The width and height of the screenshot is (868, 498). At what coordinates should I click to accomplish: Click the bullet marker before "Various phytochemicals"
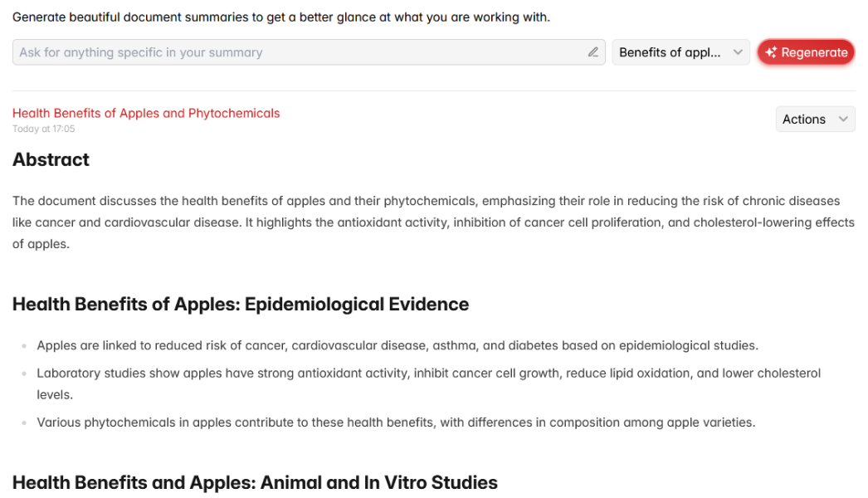(x=25, y=422)
